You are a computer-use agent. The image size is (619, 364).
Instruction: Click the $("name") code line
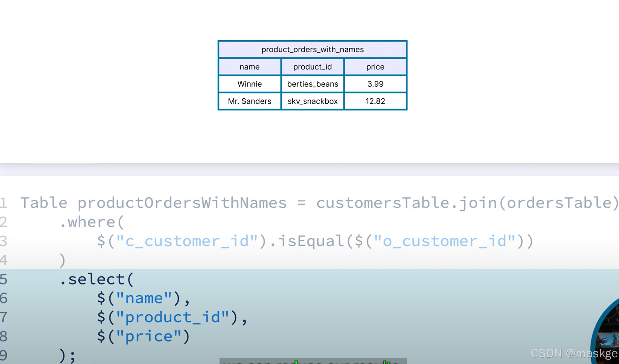tap(143, 299)
